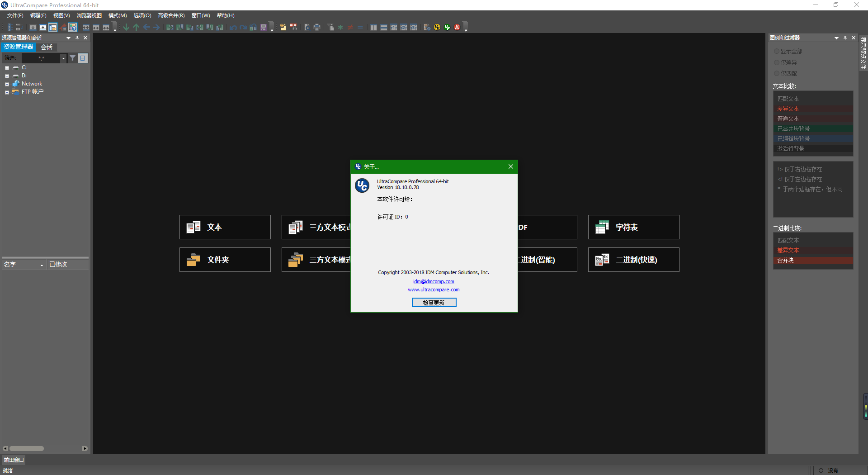
Task: Click the explorer panel horizontal scrollbar thumb
Action: point(27,449)
